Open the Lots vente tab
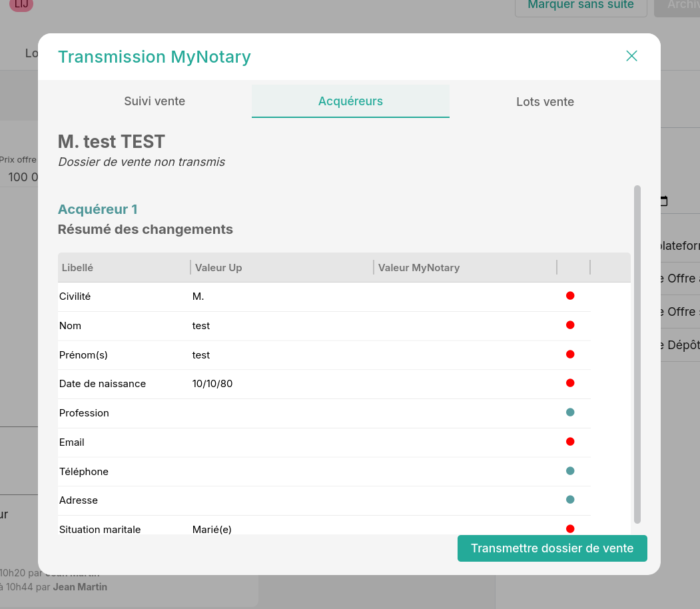700x609 pixels. click(545, 101)
